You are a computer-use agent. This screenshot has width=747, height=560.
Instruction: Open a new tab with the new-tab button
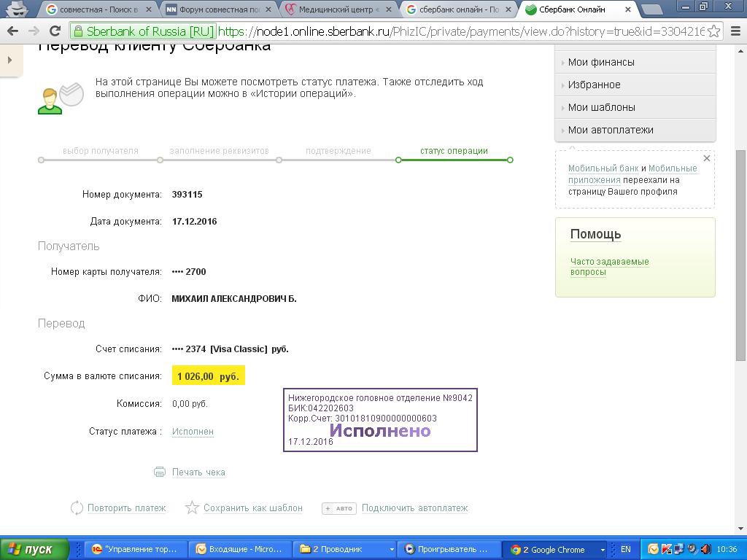(651, 9)
